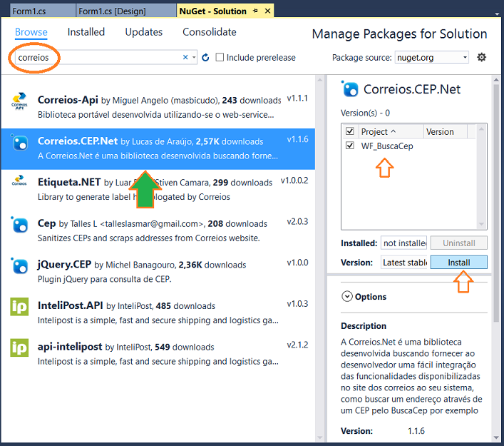
Task: Switch to the Consolidate tab
Action: click(210, 32)
